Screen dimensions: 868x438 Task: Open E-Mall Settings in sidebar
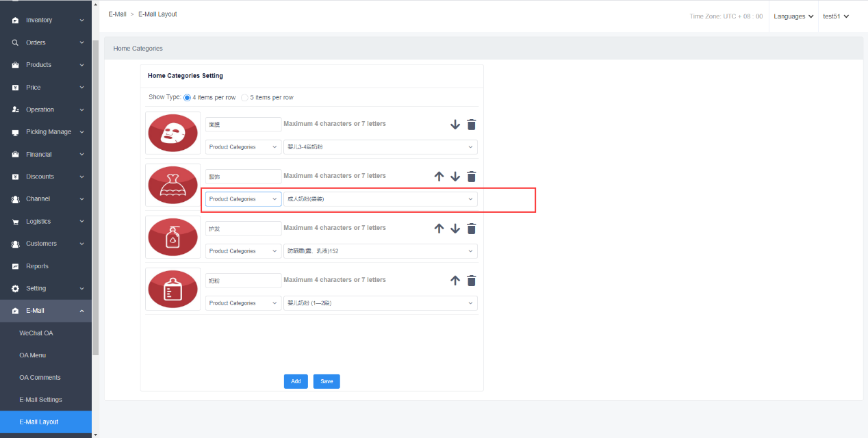[x=40, y=400]
